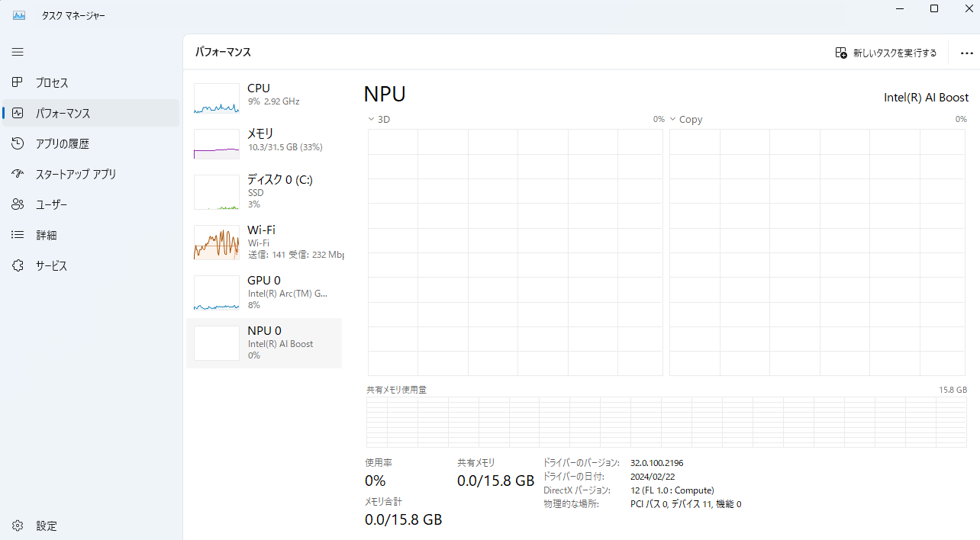Viewport: 980px width, 540px height.
Task: Click the 10.3/31.5 GB (33%) memory text
Action: (285, 146)
